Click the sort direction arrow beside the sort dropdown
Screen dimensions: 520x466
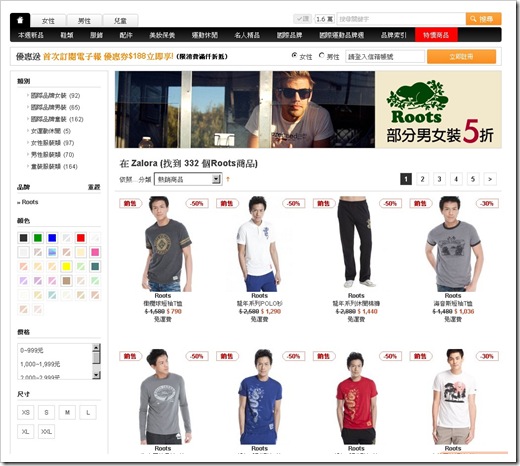point(228,179)
